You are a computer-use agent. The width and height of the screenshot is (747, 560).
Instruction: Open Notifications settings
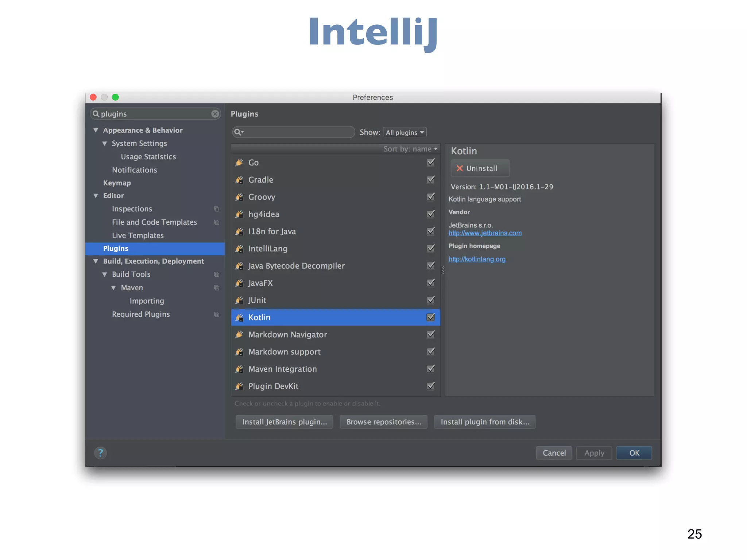coord(134,170)
